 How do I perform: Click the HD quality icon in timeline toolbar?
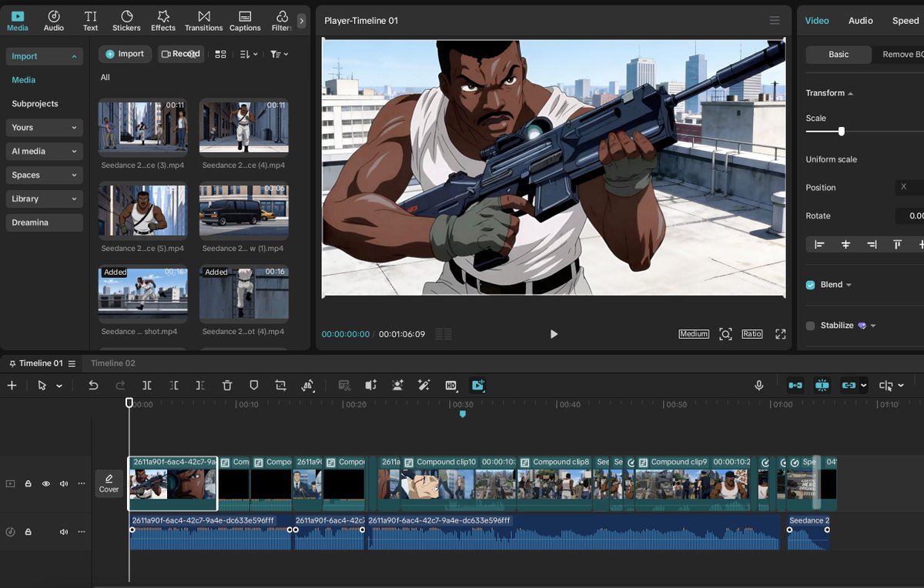click(451, 386)
